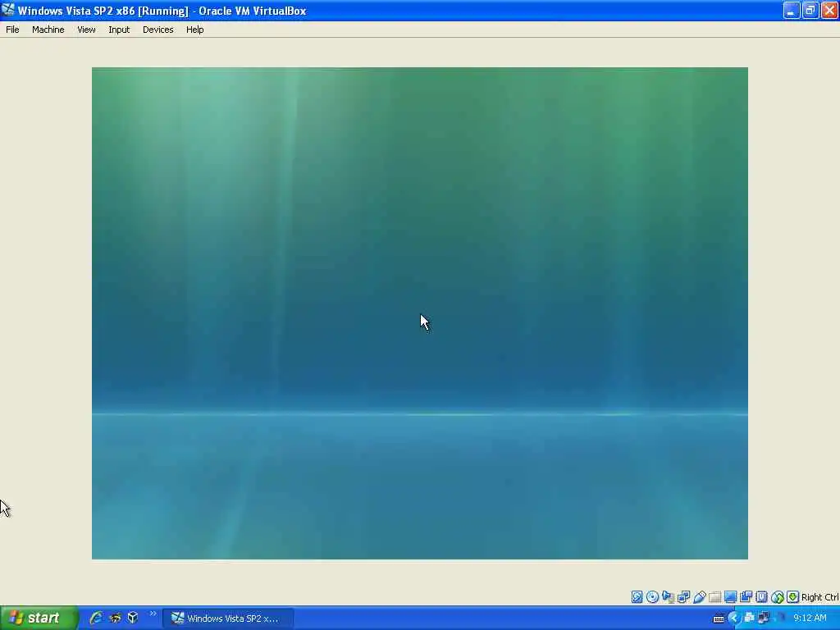Expand the Quick Launch overflow chevron
The image size is (840, 630).
click(x=153, y=614)
